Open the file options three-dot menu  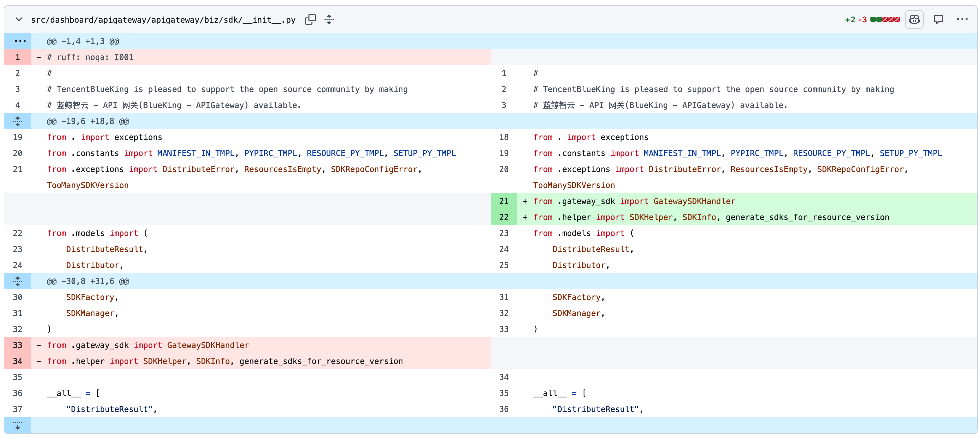962,19
